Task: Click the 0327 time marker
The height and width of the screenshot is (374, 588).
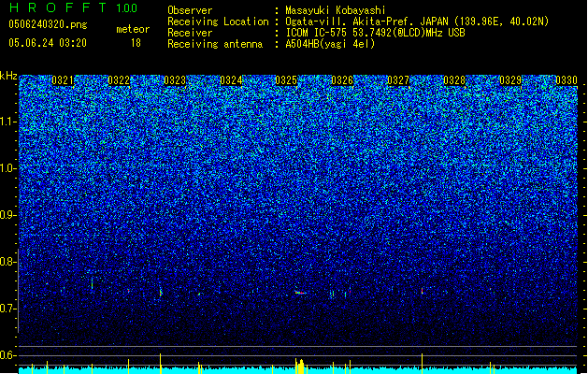Action: tap(398, 80)
